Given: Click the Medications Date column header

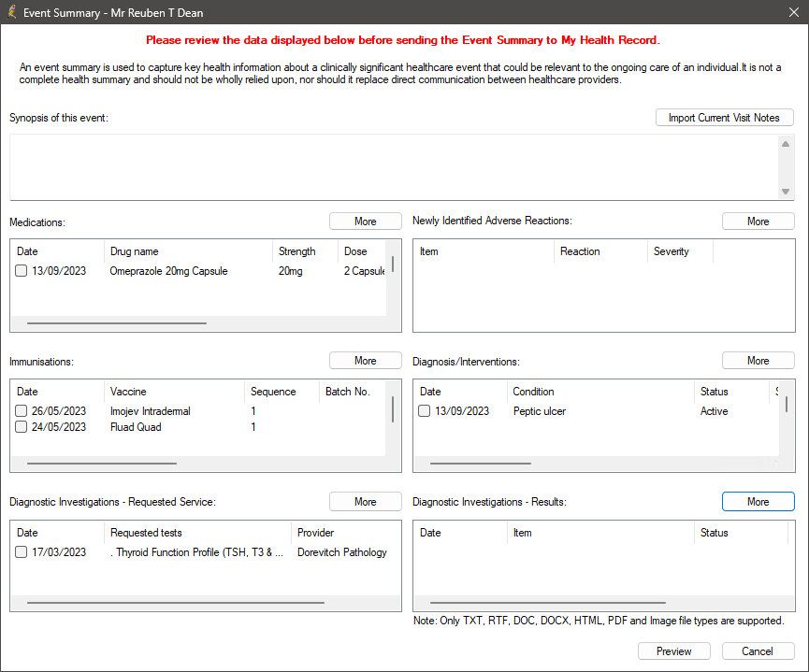Looking at the screenshot, I should click(58, 251).
